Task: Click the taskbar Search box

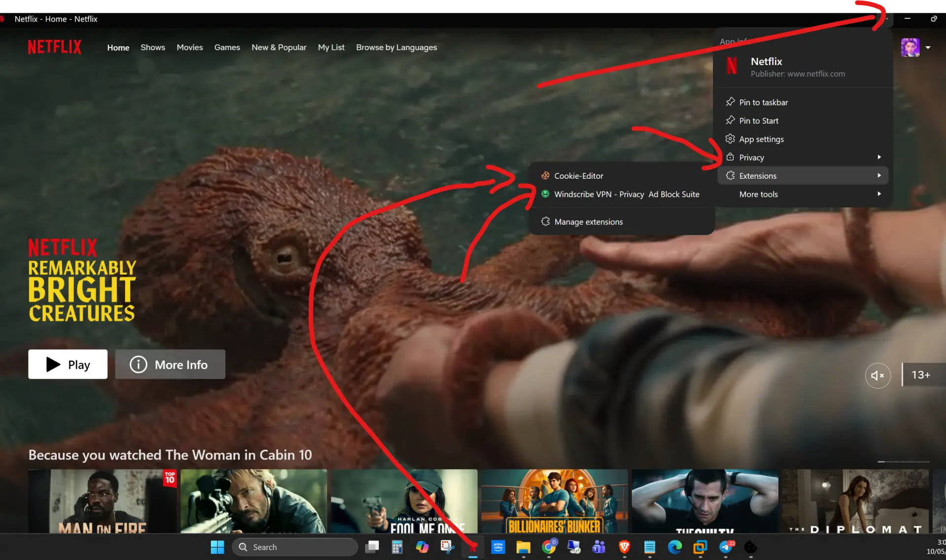Action: tap(295, 547)
